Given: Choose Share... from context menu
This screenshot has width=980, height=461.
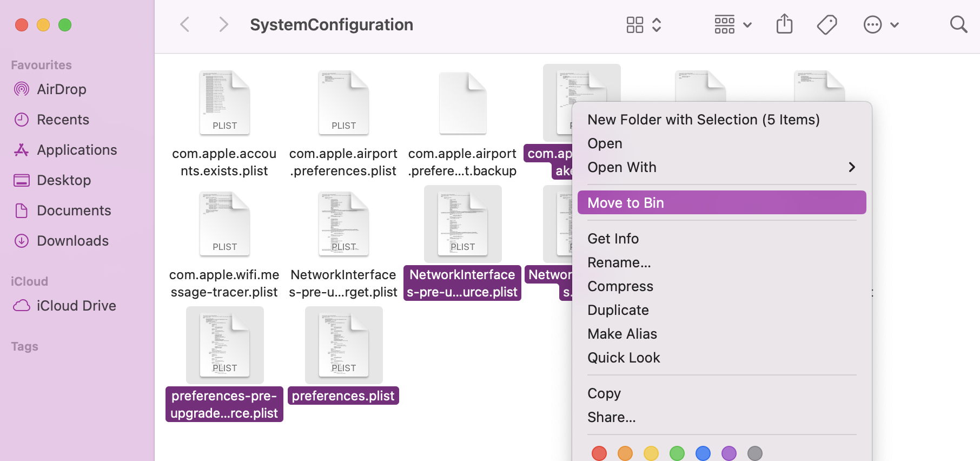Looking at the screenshot, I should [721, 417].
